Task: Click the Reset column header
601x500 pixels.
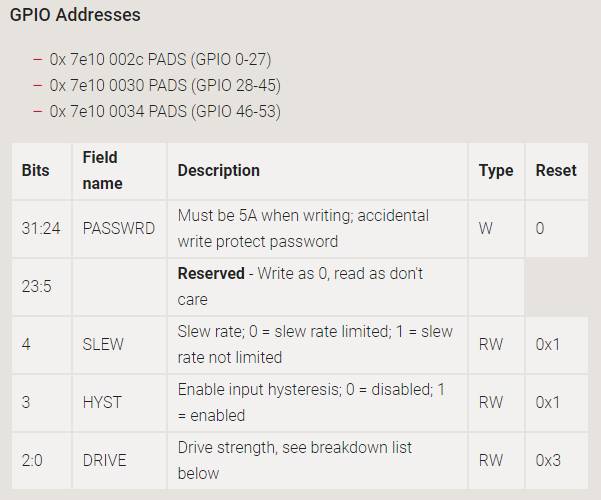Action: pos(555,171)
